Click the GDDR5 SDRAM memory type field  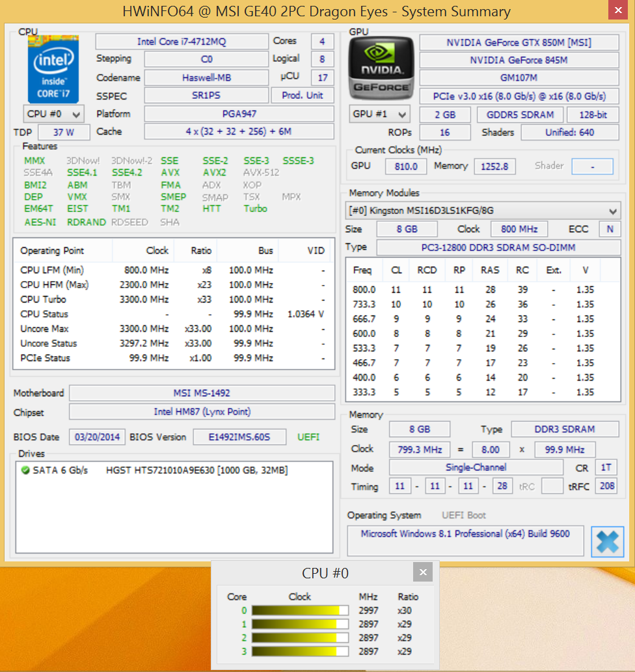pos(520,114)
